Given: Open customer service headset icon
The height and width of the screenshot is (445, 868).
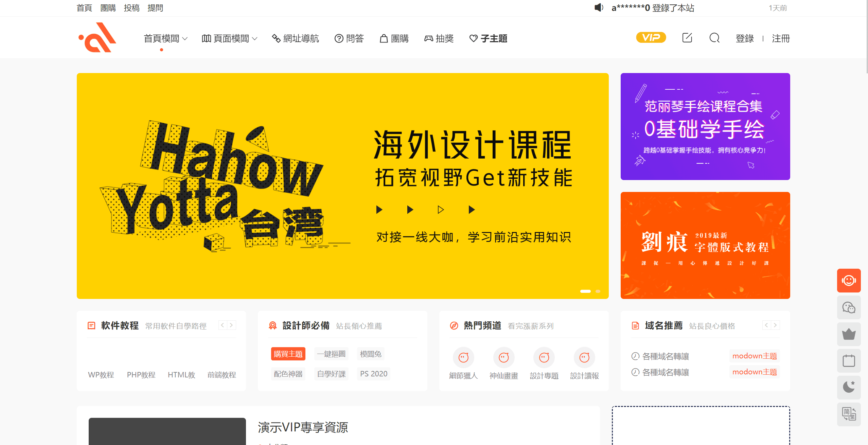Looking at the screenshot, I should coord(849,281).
